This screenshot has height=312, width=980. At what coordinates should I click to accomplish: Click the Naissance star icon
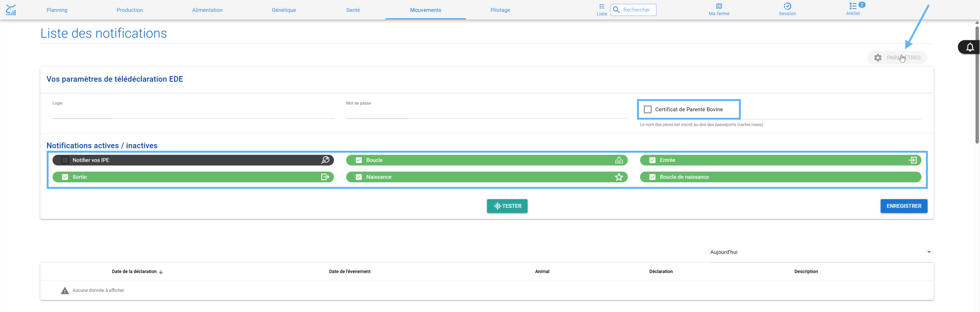click(619, 177)
